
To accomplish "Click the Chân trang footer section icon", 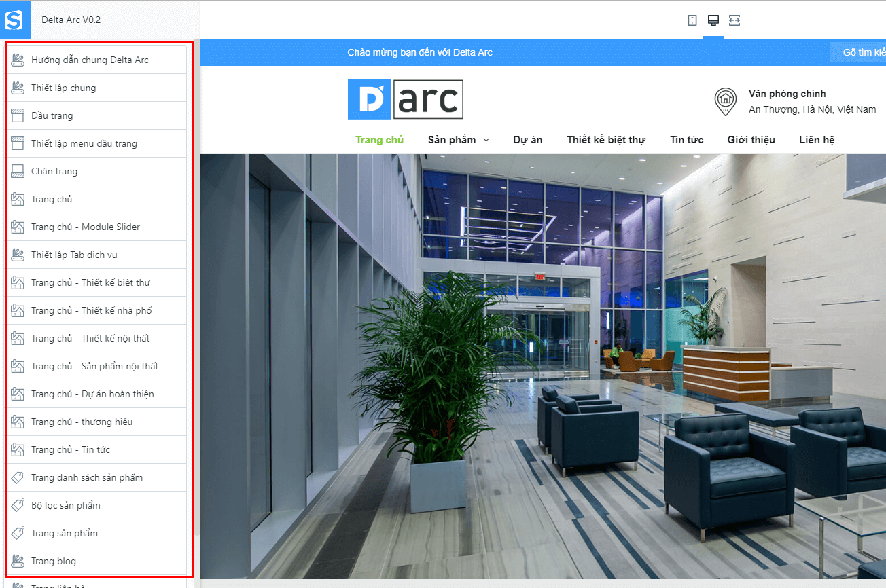I will click(x=18, y=171).
